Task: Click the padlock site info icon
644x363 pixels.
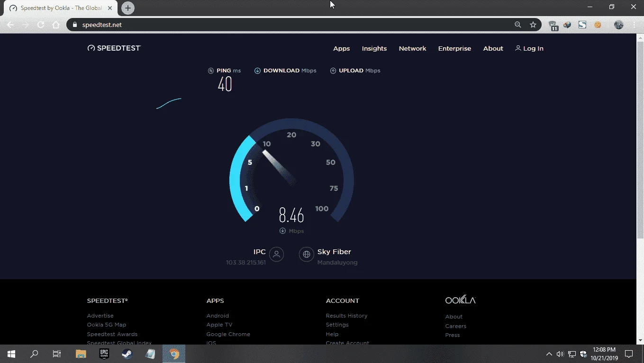Action: click(x=75, y=25)
